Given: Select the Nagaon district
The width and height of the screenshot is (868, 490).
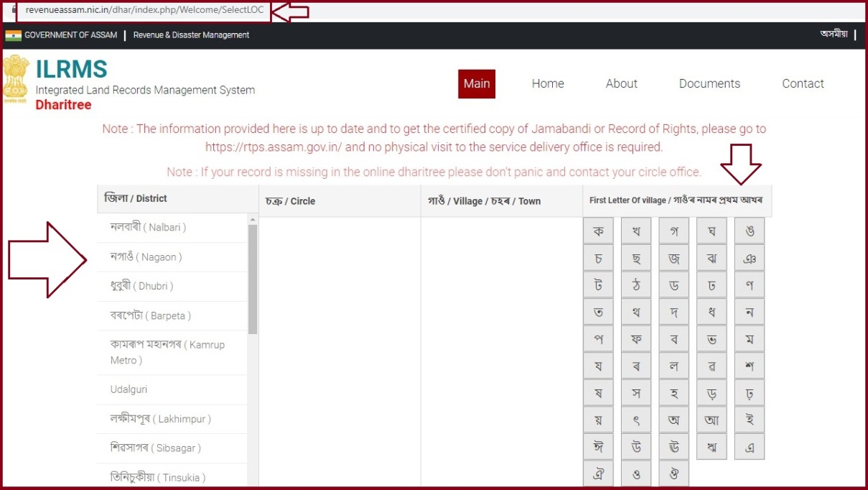Looking at the screenshot, I should click(x=169, y=256).
